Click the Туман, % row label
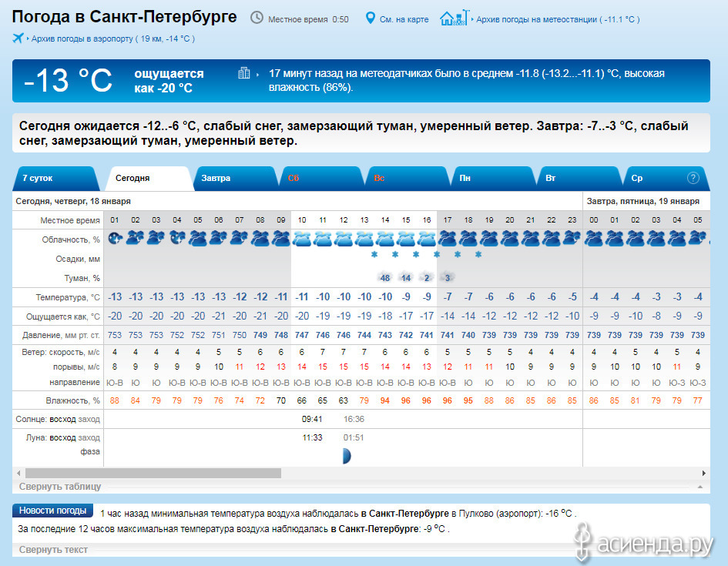The image size is (728, 566). click(82, 278)
